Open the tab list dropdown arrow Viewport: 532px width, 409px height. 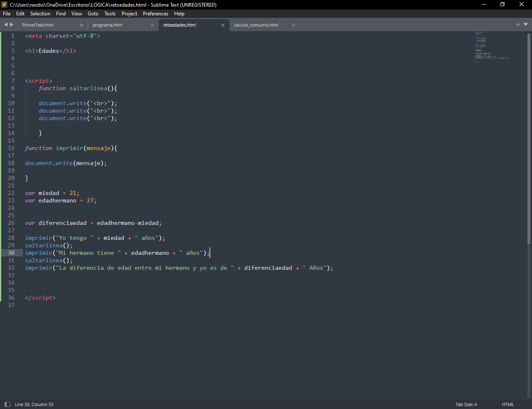pyautogui.click(x=526, y=25)
